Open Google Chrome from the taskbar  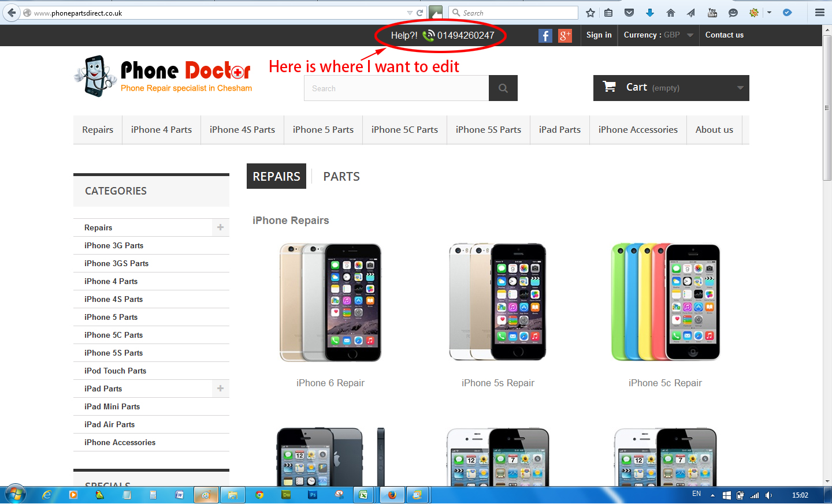pos(259,495)
